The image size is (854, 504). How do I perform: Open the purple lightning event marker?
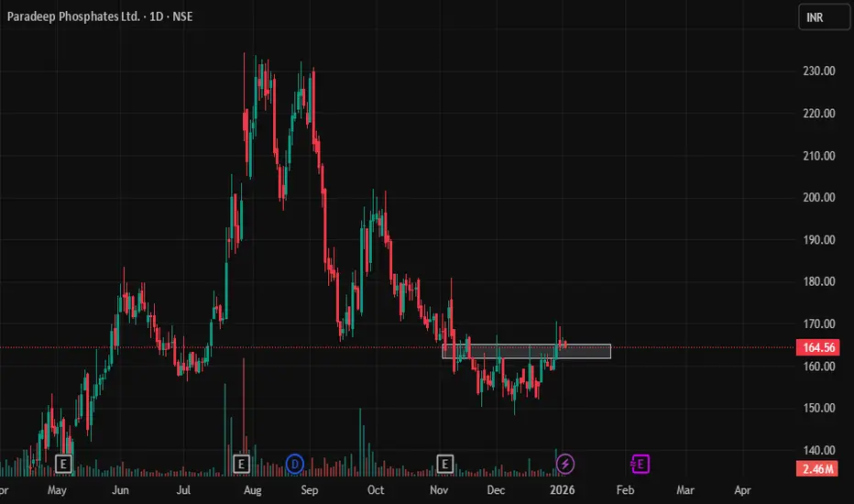tap(565, 465)
